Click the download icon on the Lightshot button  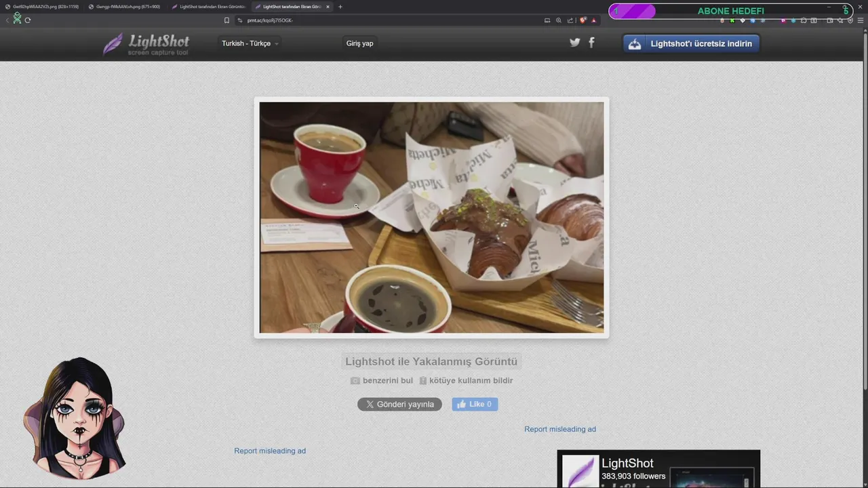(x=635, y=44)
